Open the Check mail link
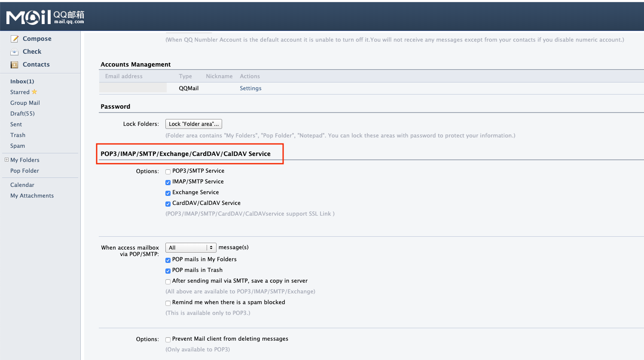The height and width of the screenshot is (360, 644). tap(32, 52)
